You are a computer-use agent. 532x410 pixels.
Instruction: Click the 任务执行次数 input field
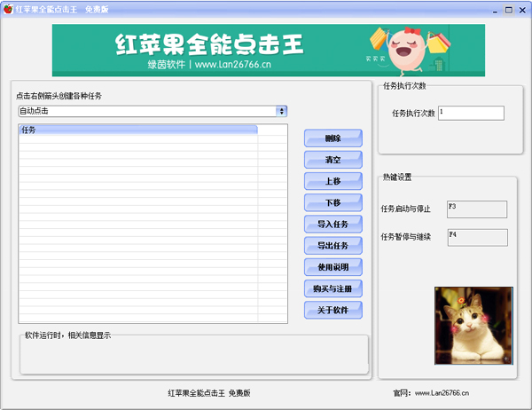(472, 113)
